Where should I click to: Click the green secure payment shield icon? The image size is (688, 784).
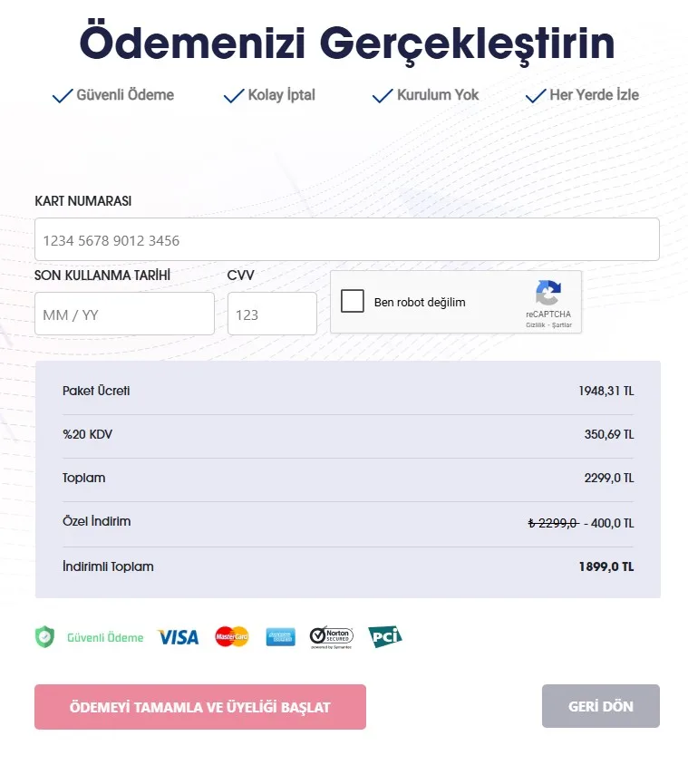(44, 637)
